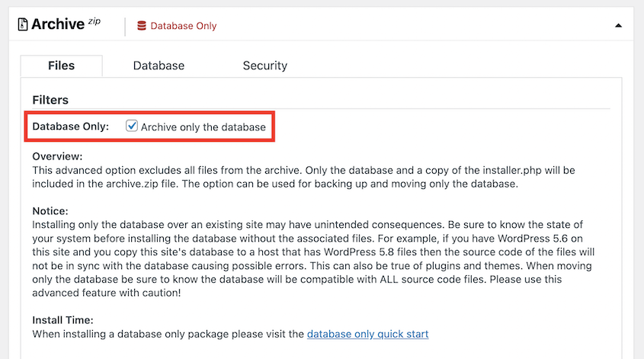Open the Files tab

pyautogui.click(x=61, y=66)
